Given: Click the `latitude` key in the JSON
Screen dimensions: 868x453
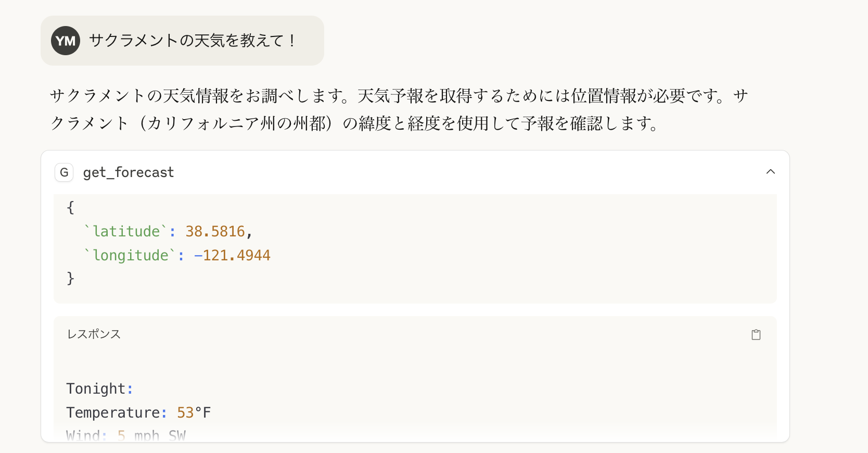Looking at the screenshot, I should [126, 231].
